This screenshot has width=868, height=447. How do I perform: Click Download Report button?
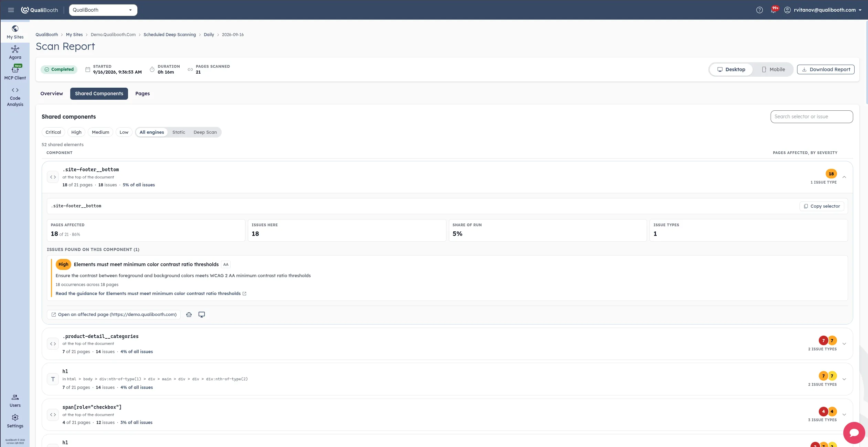pos(826,69)
